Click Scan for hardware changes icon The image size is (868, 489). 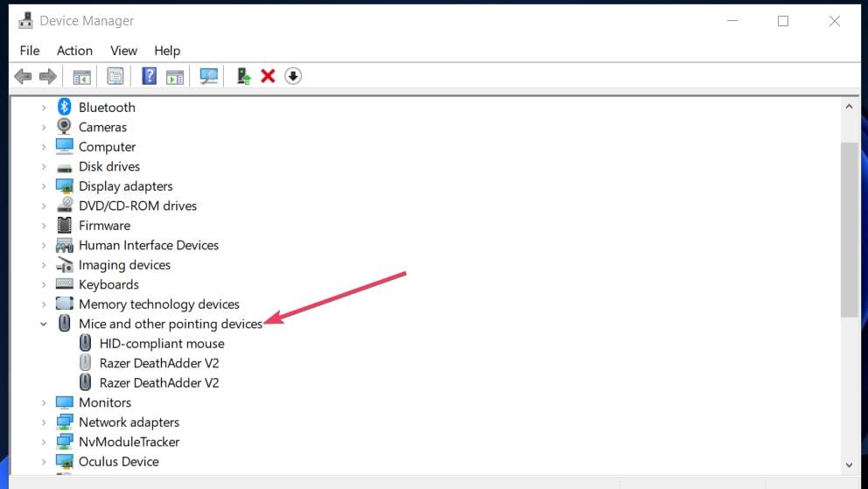pyautogui.click(x=209, y=76)
